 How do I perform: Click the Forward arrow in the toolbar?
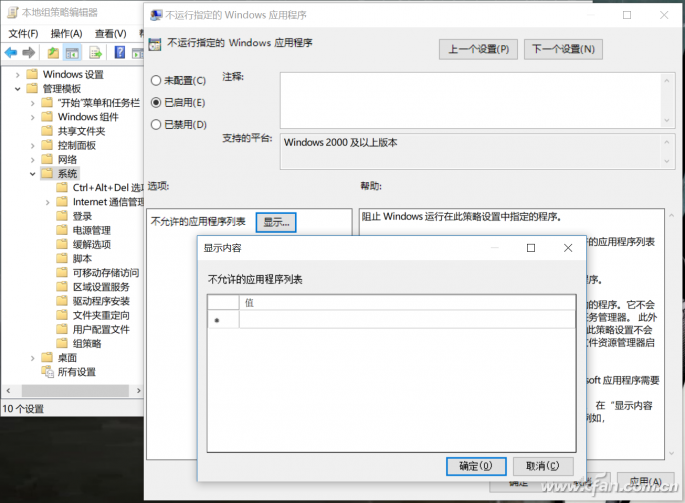click(29, 53)
